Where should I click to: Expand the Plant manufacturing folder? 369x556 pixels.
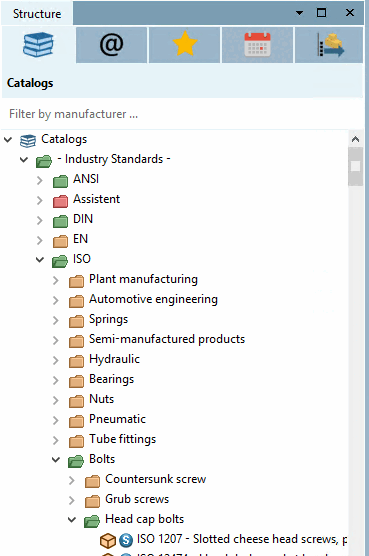coord(56,280)
